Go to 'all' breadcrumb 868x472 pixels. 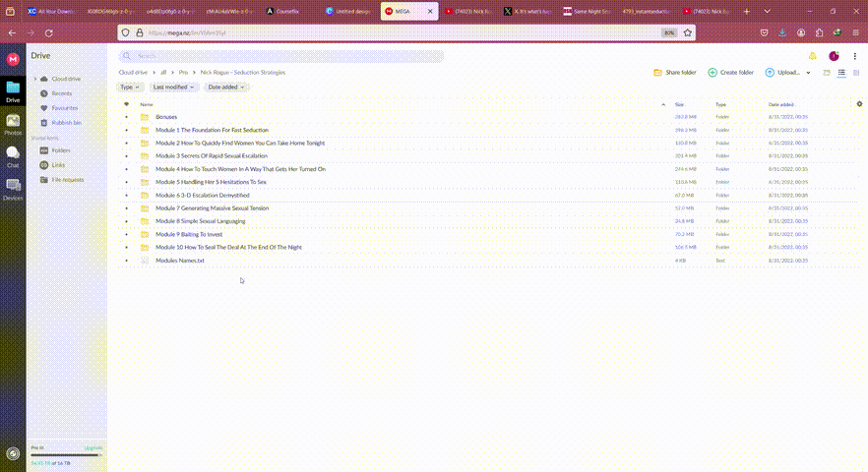pos(163,73)
